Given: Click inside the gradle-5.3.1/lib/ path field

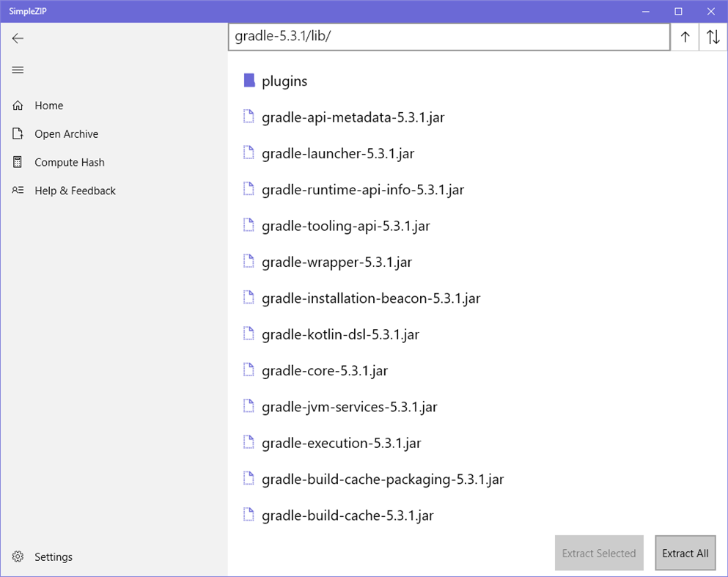Looking at the screenshot, I should pyautogui.click(x=449, y=37).
